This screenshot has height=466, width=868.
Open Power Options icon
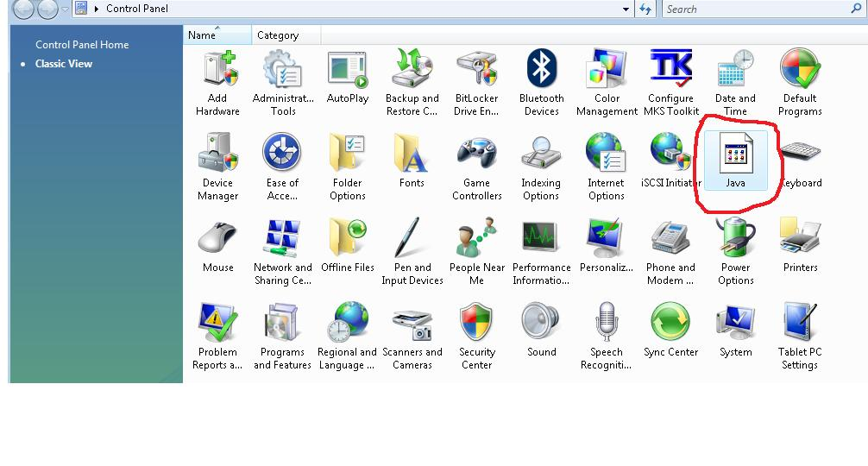tap(735, 251)
